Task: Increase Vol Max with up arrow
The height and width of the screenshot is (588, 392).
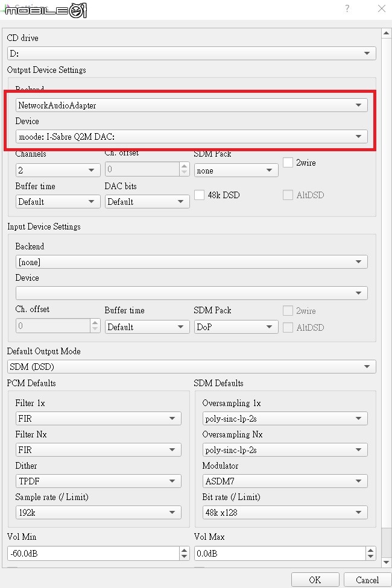Action: [371, 550]
